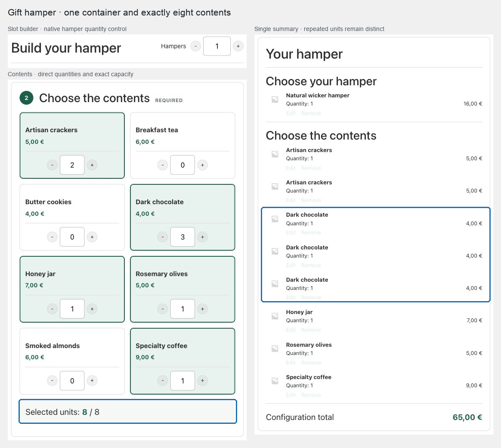Select the Breakfast tea product name
The height and width of the screenshot is (448, 501).
[x=157, y=130]
